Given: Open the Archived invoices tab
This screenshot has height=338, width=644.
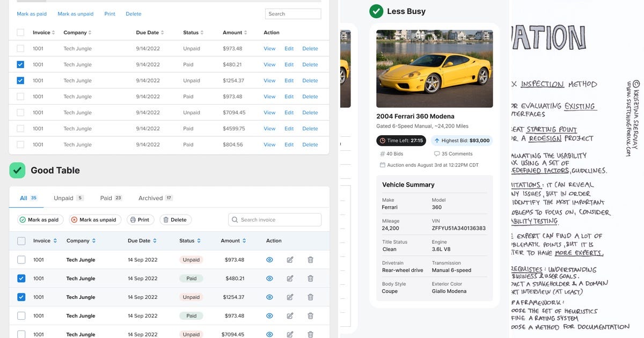Looking at the screenshot, I should click(150, 197).
